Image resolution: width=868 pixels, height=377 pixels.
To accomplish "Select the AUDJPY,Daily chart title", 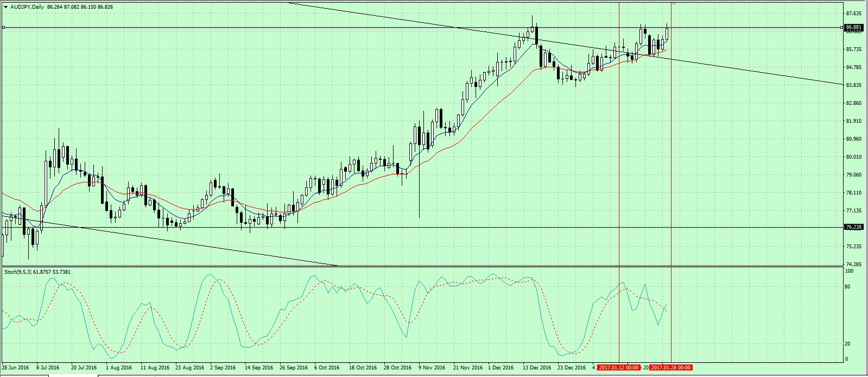I will (27, 7).
